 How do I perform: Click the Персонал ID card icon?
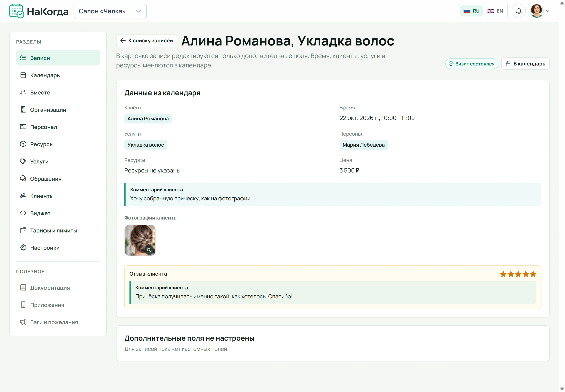[x=23, y=127]
